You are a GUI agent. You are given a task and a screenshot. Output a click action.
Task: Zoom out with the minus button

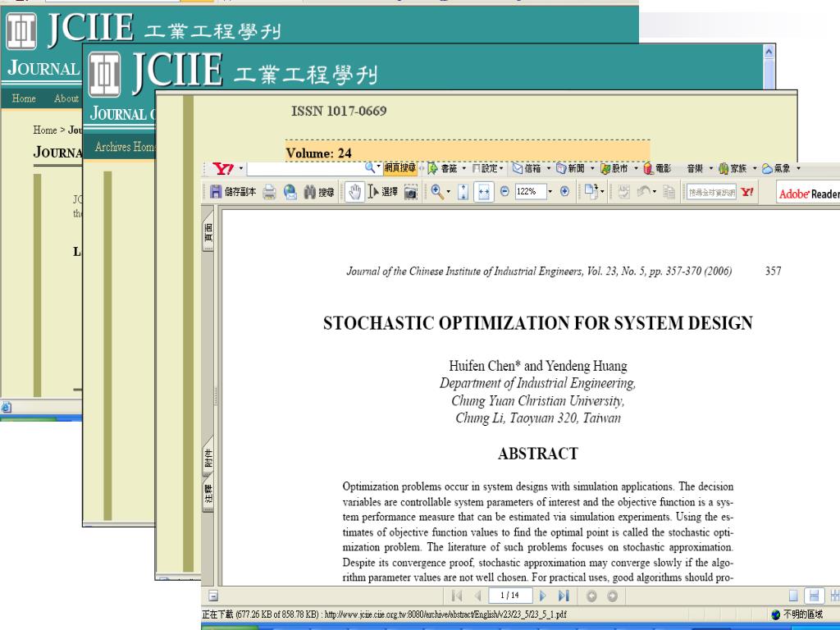point(504,191)
